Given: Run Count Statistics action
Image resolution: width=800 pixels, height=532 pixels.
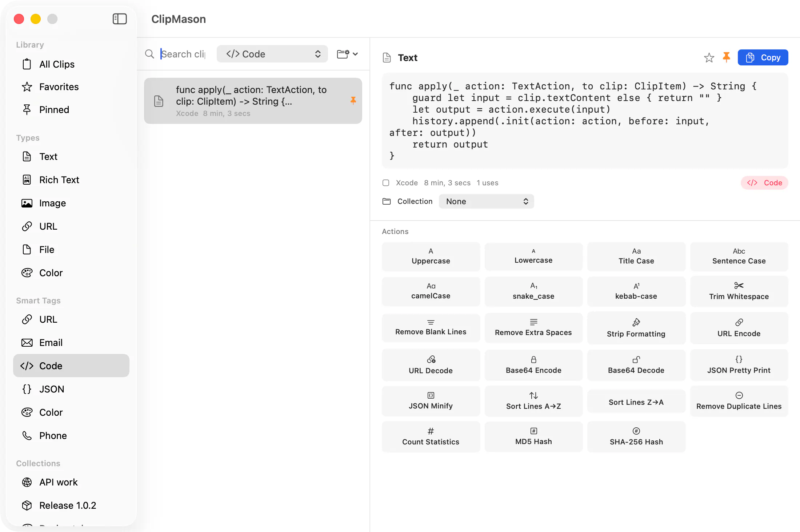Looking at the screenshot, I should 431,437.
